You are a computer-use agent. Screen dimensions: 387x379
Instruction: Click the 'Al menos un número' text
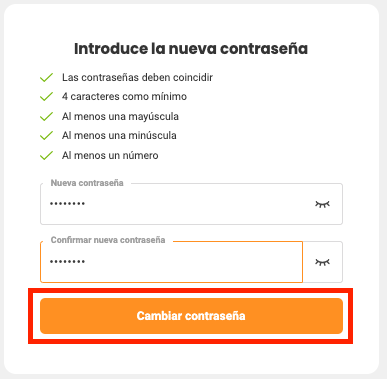[110, 155]
